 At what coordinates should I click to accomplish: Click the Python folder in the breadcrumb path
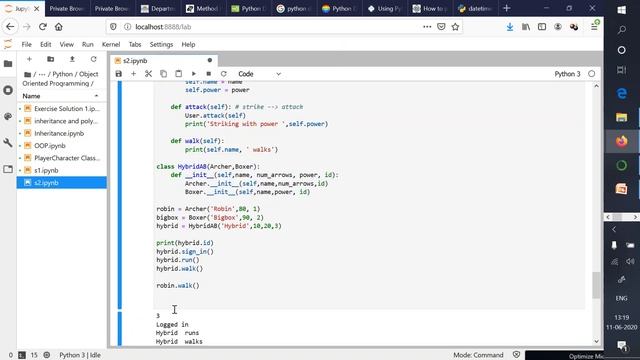(x=62, y=74)
